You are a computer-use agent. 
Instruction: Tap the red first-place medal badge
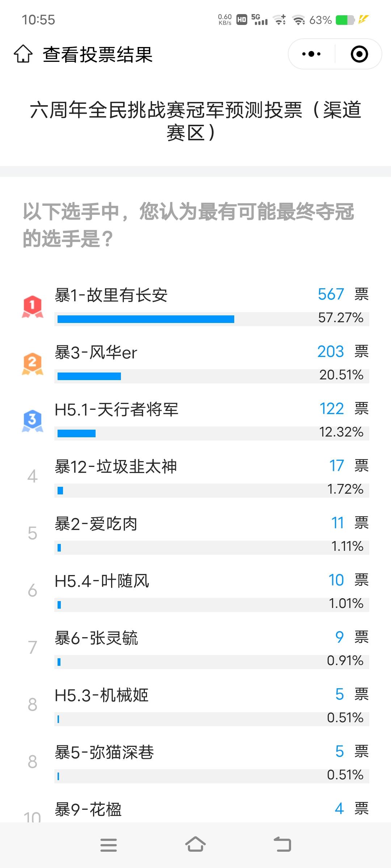pyautogui.click(x=33, y=307)
